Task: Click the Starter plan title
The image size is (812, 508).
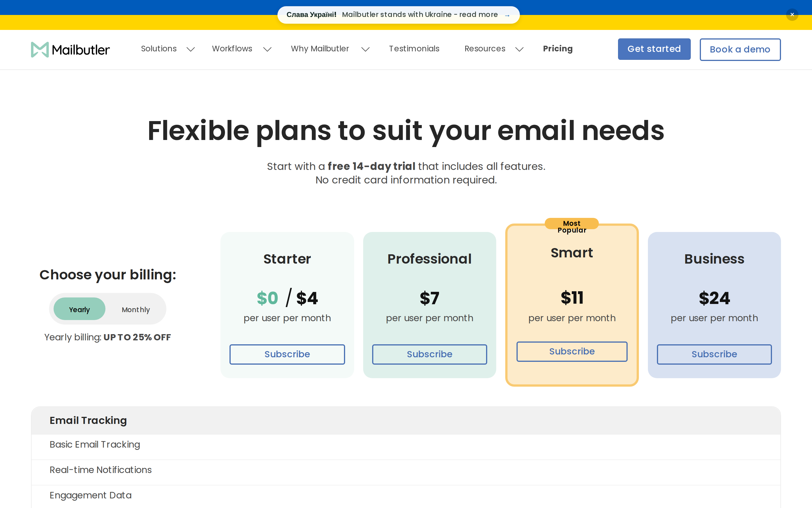Action: point(287,259)
